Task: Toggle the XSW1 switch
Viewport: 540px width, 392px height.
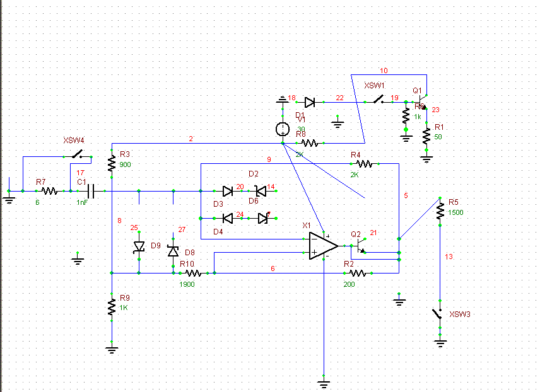Action: pyautogui.click(x=379, y=100)
